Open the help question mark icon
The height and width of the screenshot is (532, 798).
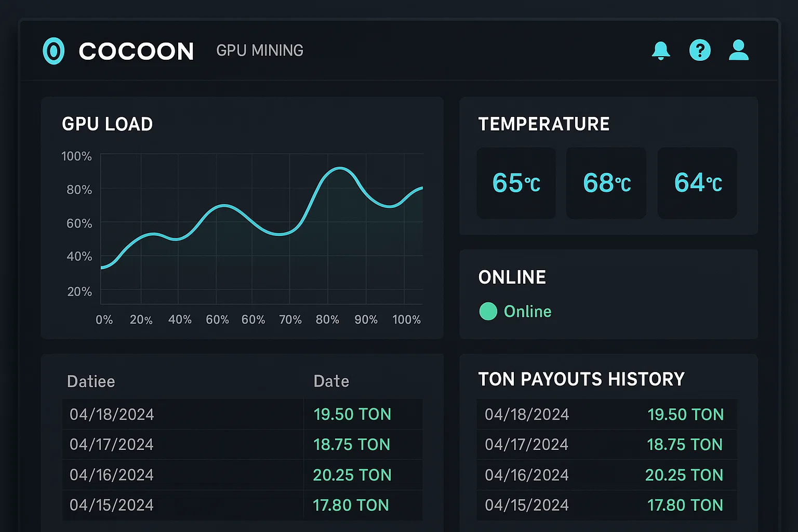(700, 50)
